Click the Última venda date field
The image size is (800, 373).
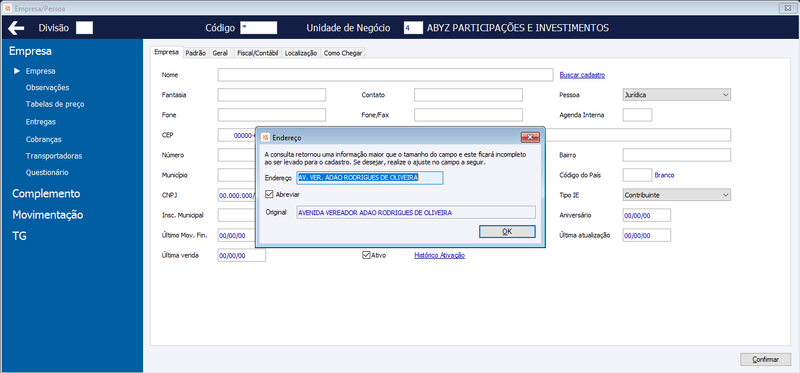(242, 255)
